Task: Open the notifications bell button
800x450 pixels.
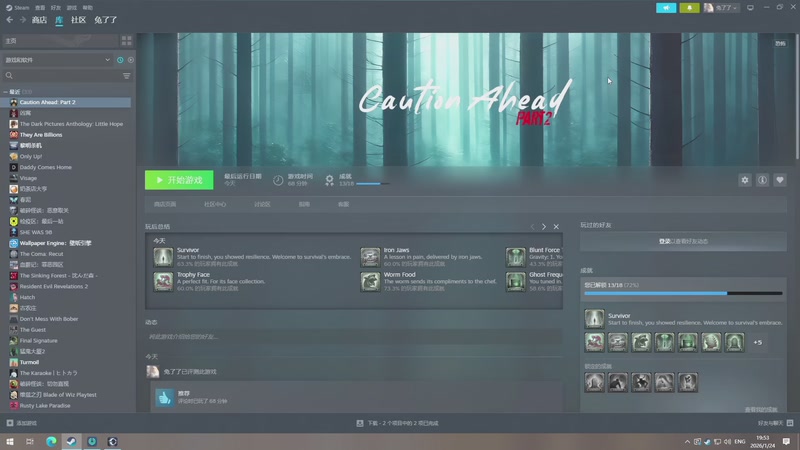Action: pos(689,8)
